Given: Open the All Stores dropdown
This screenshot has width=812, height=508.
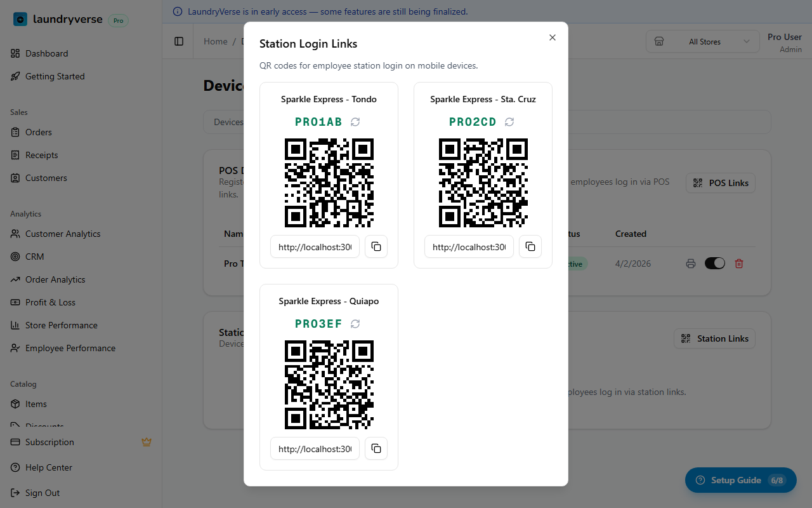Looking at the screenshot, I should coord(703,41).
